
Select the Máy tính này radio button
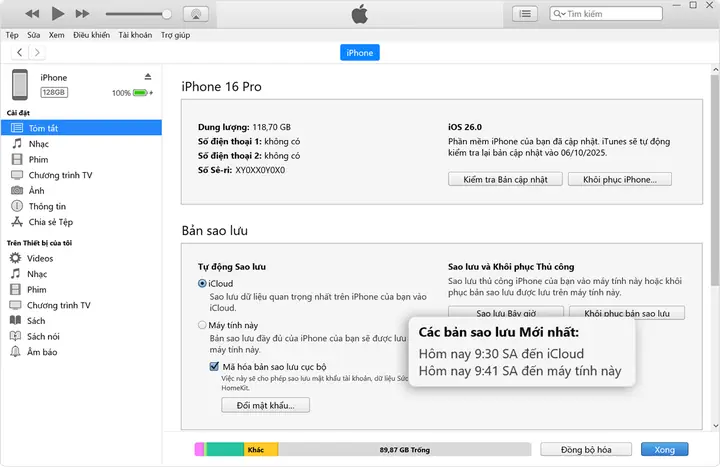coord(202,325)
